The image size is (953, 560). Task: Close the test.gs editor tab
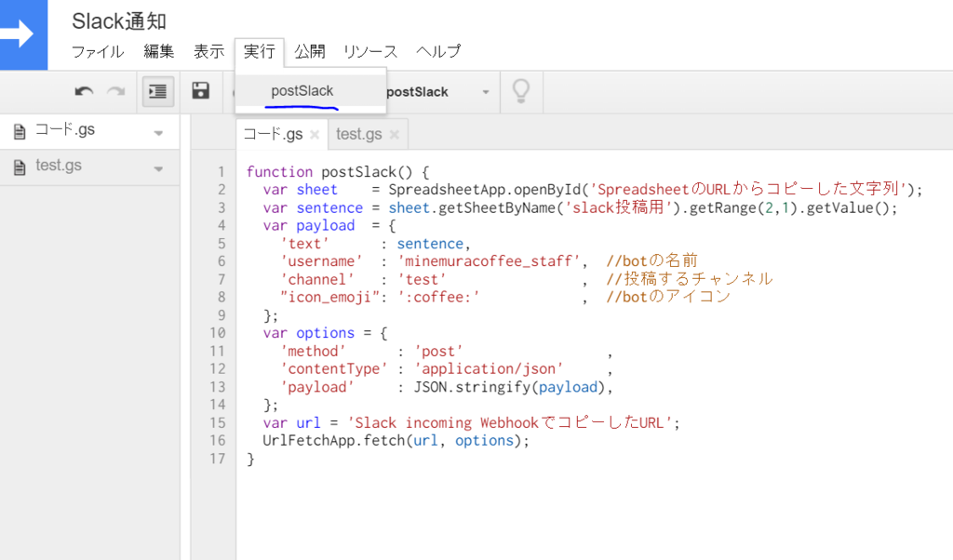(x=394, y=135)
